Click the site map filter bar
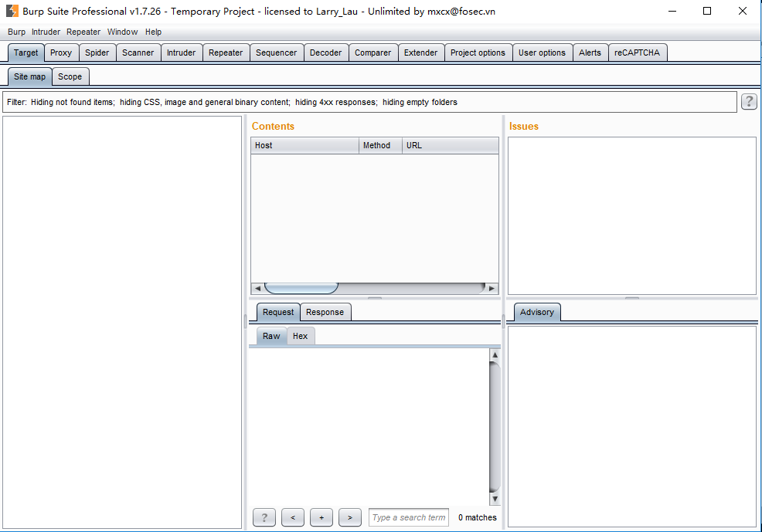The image size is (762, 532). (x=370, y=102)
